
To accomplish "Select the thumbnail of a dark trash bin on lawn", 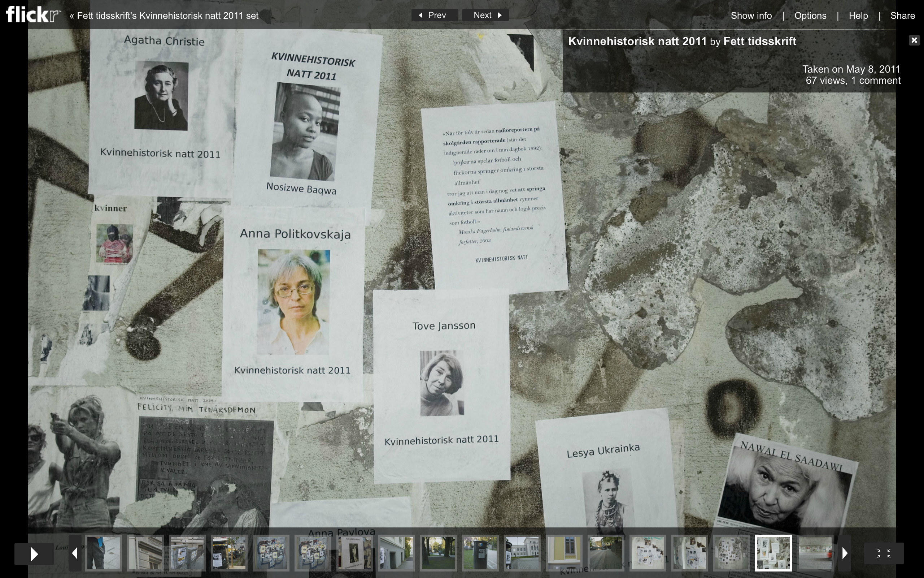I will pos(480,553).
